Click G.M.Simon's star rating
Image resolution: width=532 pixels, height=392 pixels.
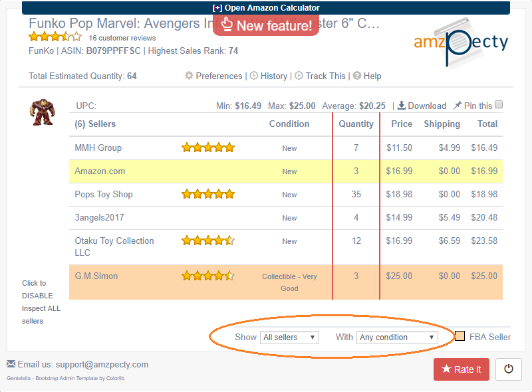208,275
